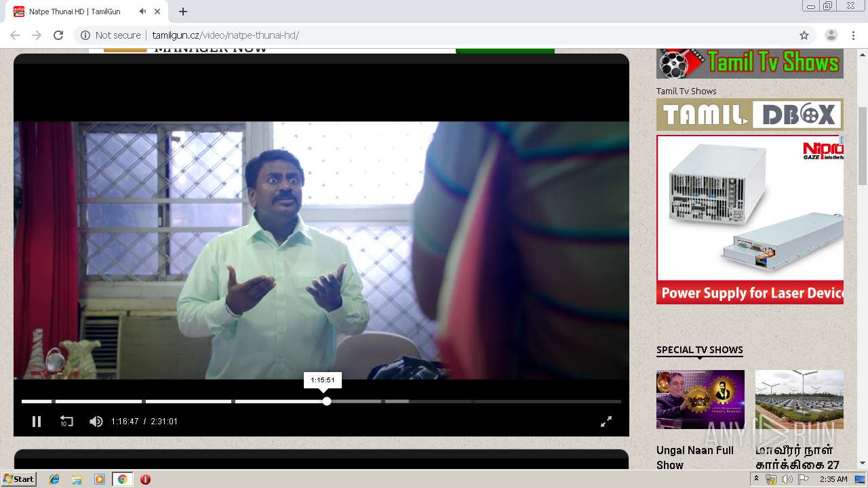
Task: Open network tray icon
Action: pos(771,479)
